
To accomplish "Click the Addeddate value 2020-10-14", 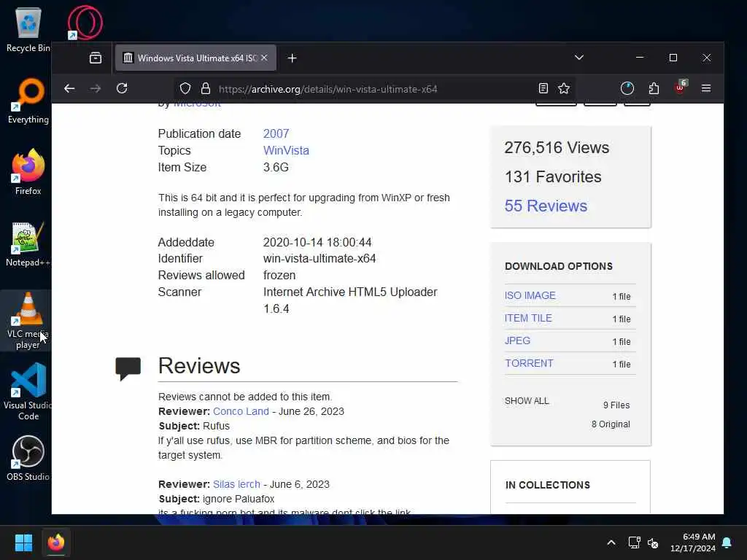I will click(317, 242).
